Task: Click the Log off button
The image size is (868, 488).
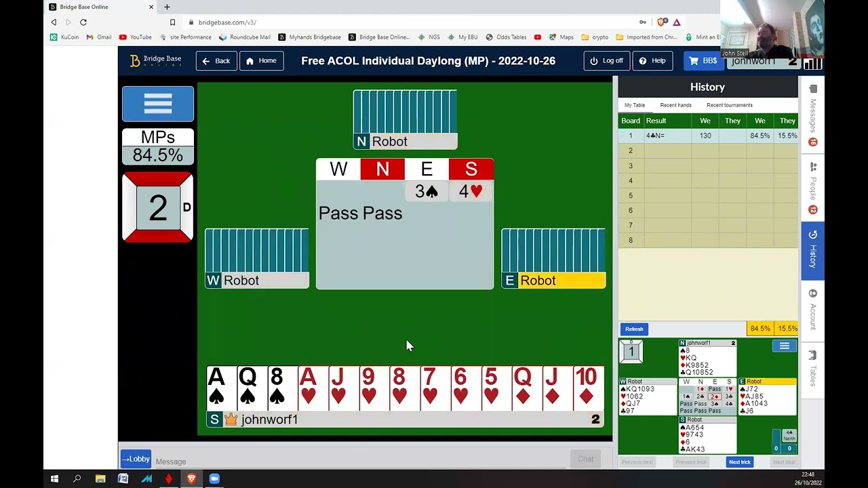Action: click(x=606, y=61)
